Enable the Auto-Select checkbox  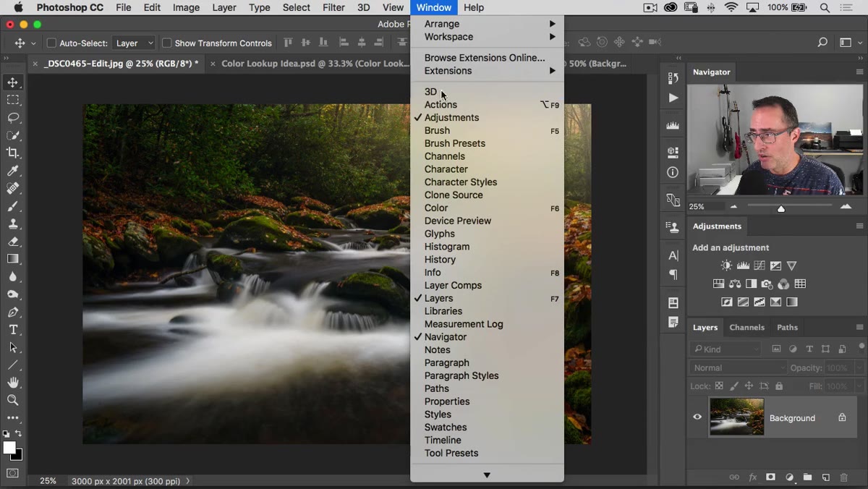click(51, 43)
